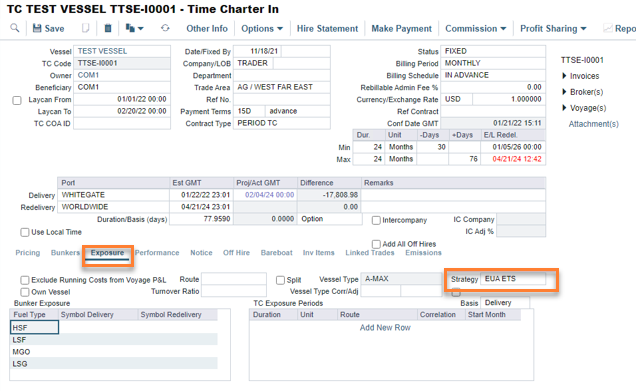636x391 pixels.
Task: Save the Time Charter In form
Action: click(x=48, y=28)
